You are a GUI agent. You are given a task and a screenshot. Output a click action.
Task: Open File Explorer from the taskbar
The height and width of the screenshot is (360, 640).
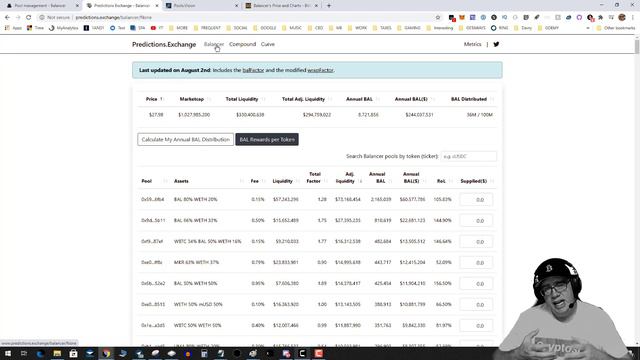click(x=57, y=353)
